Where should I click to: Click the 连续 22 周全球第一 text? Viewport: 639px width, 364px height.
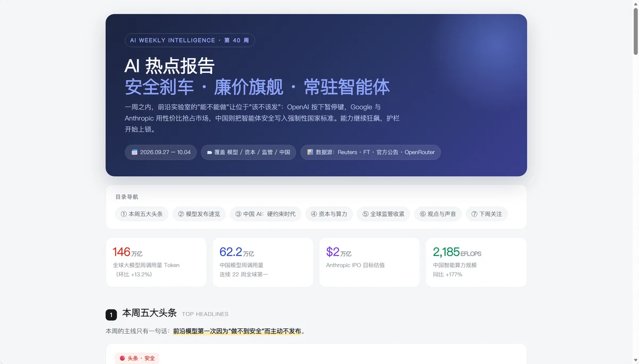pos(244,275)
